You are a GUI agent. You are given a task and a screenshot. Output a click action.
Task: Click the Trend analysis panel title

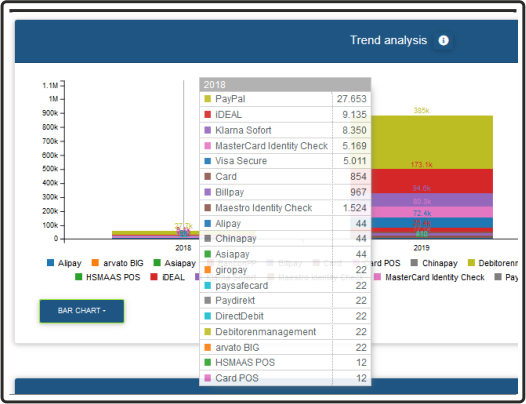click(388, 40)
